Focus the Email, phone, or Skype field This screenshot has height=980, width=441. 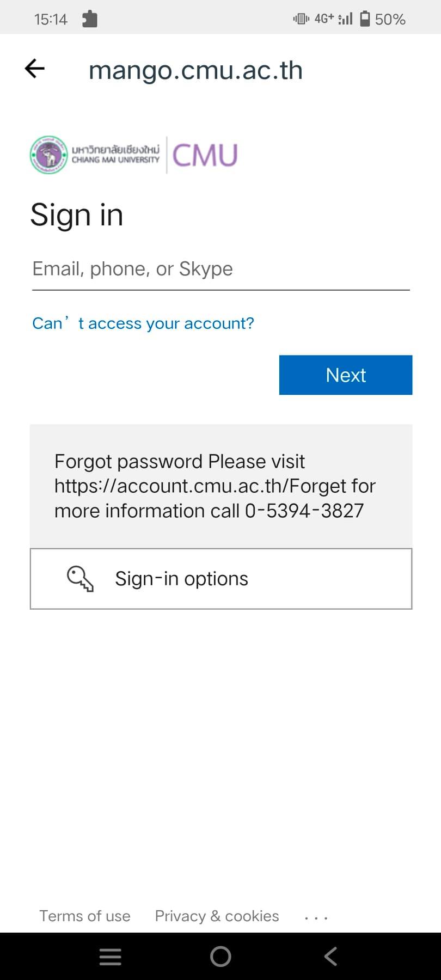click(220, 269)
